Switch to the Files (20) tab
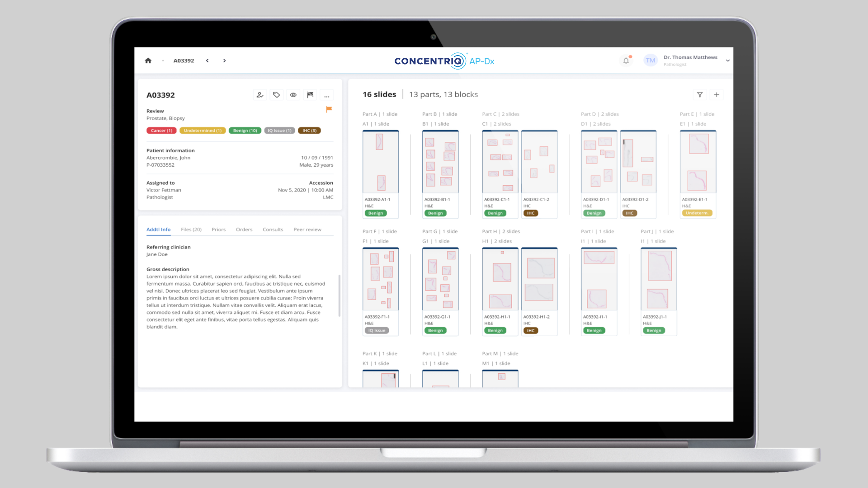 (191, 230)
